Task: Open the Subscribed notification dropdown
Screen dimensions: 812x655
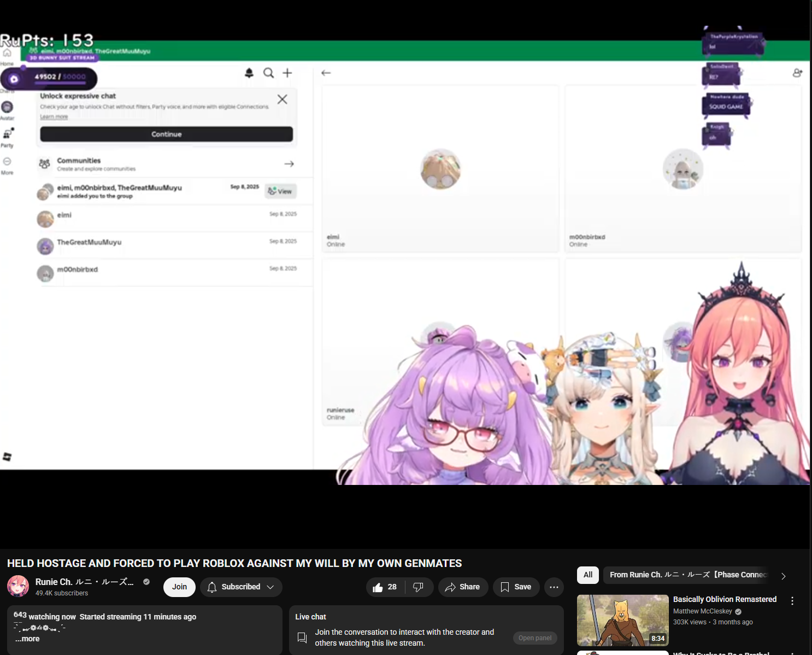Action: pyautogui.click(x=241, y=587)
